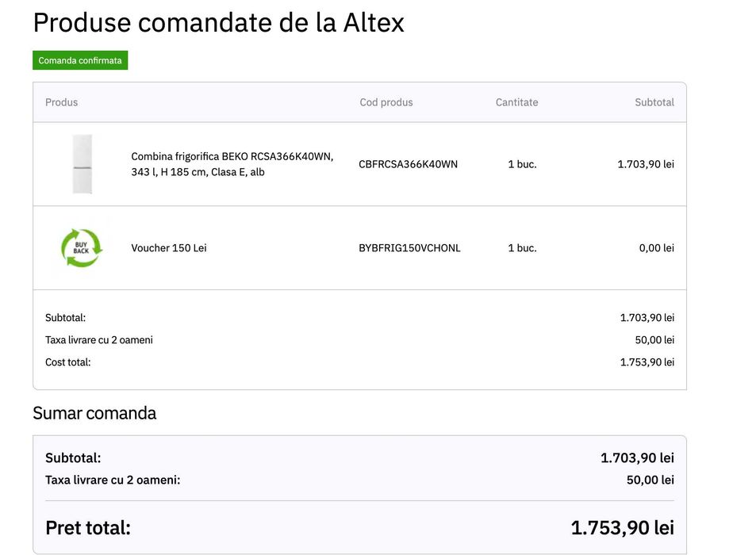The width and height of the screenshot is (756, 555).
Task: Click the bold 1.753,90 lei total price
Action: 622,528
